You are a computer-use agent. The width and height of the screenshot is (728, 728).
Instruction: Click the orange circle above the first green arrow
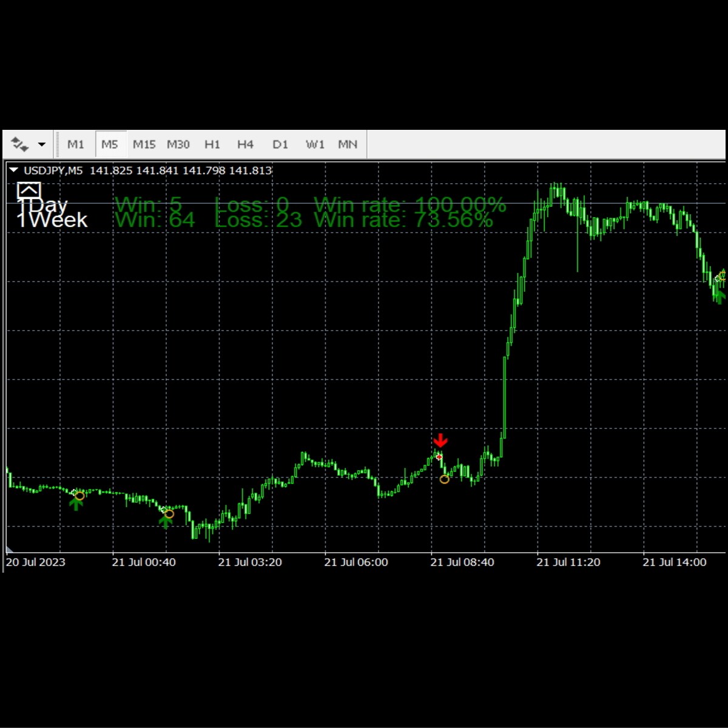[79, 496]
